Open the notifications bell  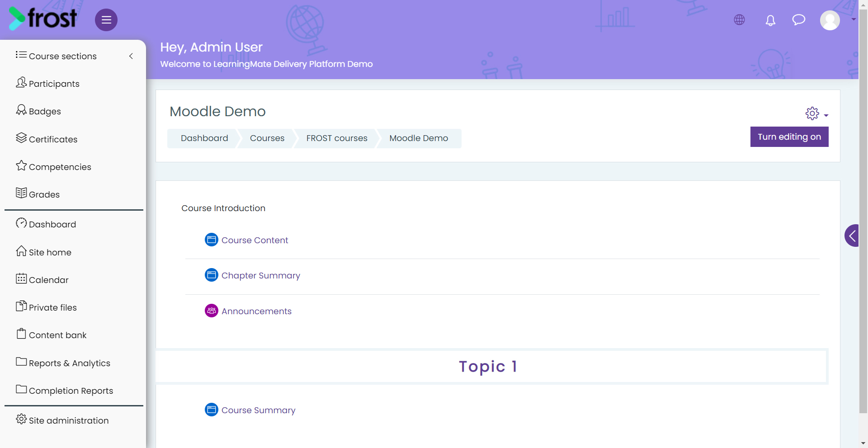pos(770,20)
